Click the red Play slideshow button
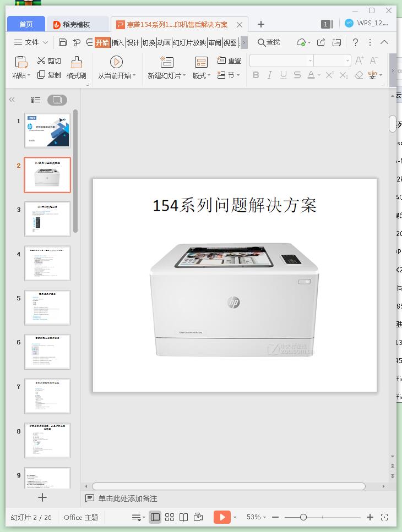The image size is (402, 532). [222, 517]
